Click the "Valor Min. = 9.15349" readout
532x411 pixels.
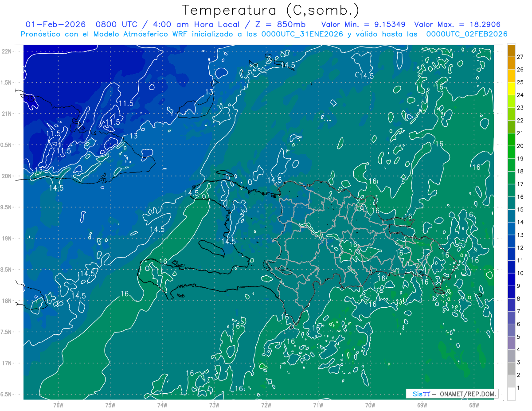pos(364,24)
